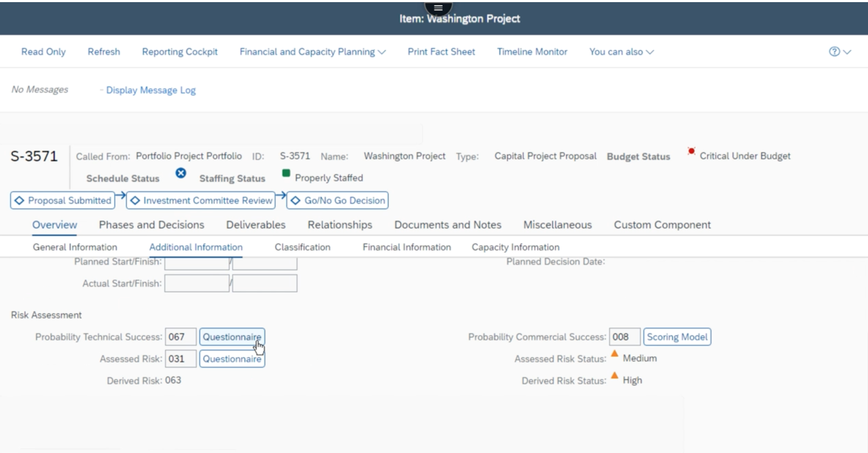Click the Questionnaire button for Probability Technical Success
This screenshot has width=868, height=453.
tap(231, 337)
